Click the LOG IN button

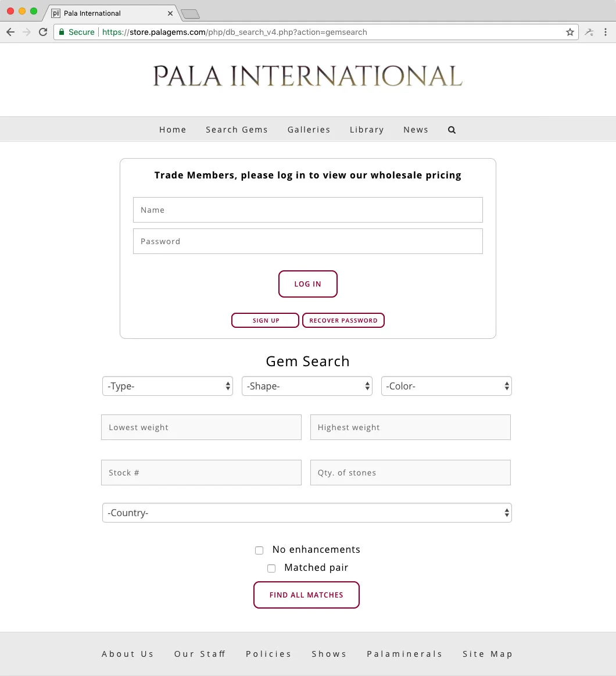pos(308,284)
